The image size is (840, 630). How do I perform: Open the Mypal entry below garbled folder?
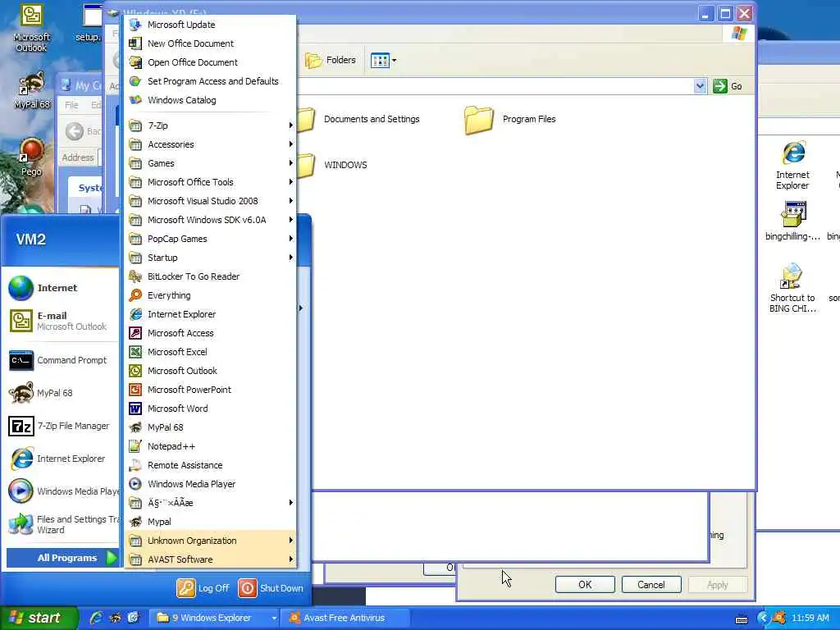210,522
